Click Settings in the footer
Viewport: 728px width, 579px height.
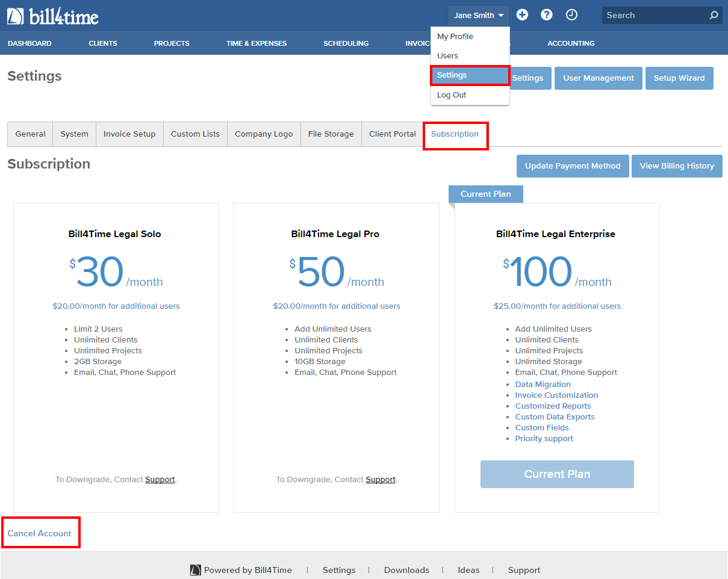(x=339, y=570)
